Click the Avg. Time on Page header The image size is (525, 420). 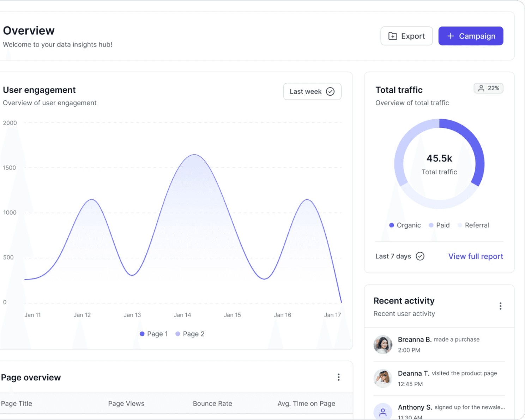coord(306,403)
